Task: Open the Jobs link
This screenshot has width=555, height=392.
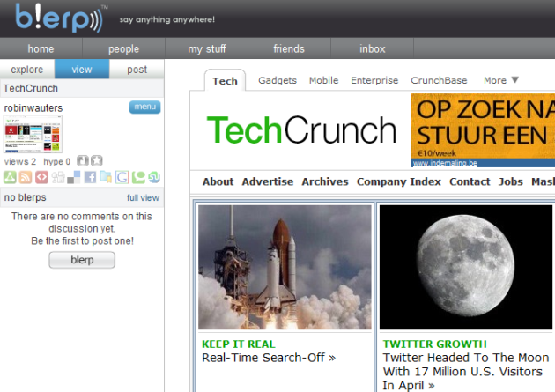Action: (x=511, y=181)
